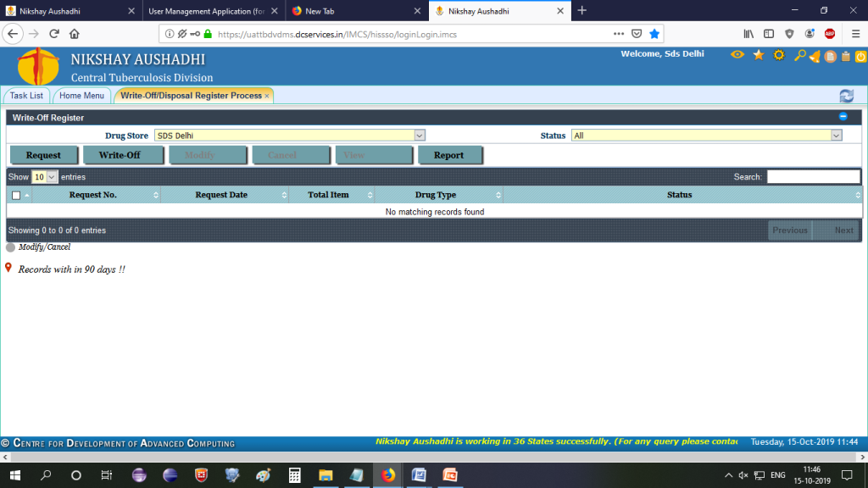This screenshot has height=488, width=868.
Task: Log out using yellow power icon
Action: click(861, 57)
